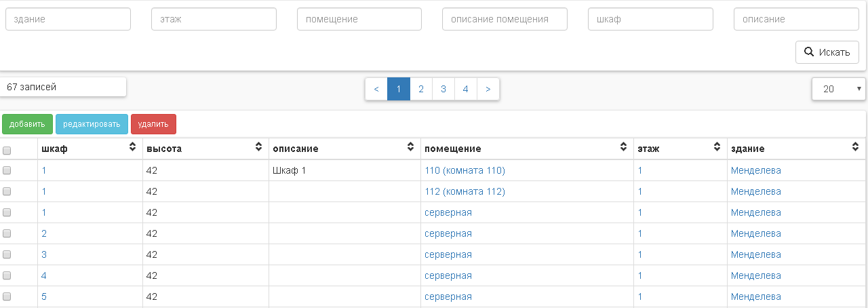Screen dimensions: 868x308
Task: Toggle the select-all checkbox in header
Action: [x=7, y=150]
